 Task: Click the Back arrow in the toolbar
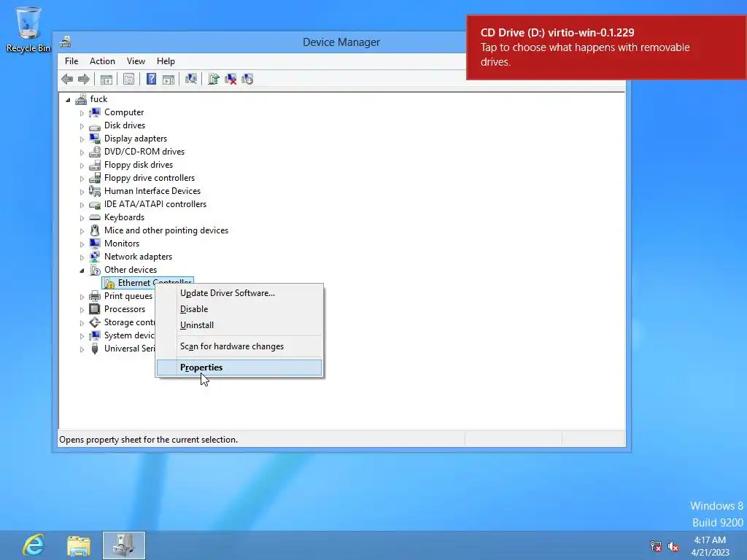[x=67, y=79]
